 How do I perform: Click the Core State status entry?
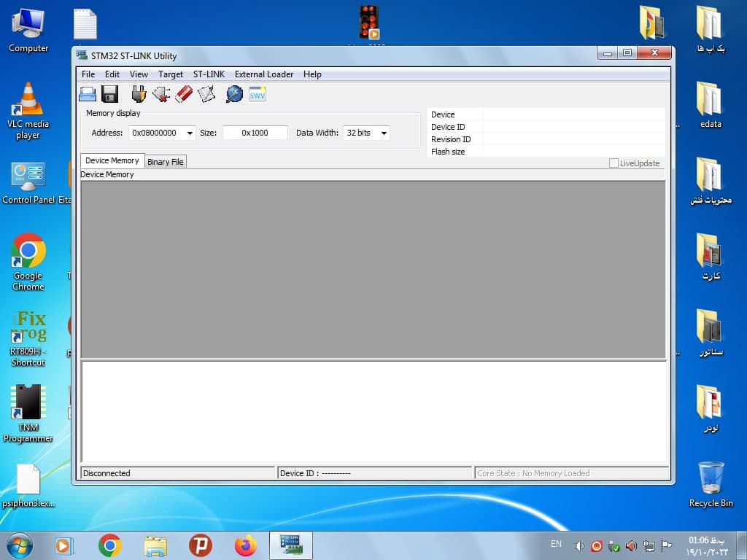click(572, 473)
